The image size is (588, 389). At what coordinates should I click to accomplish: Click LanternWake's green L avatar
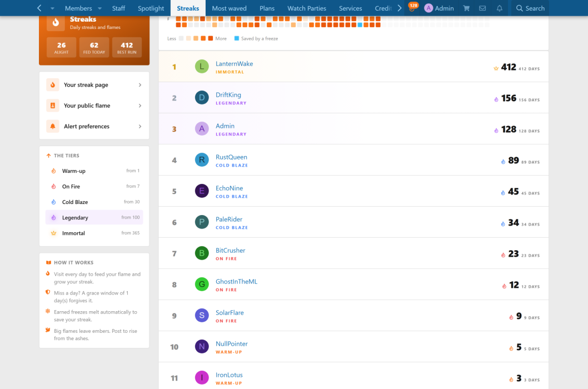[x=202, y=66]
